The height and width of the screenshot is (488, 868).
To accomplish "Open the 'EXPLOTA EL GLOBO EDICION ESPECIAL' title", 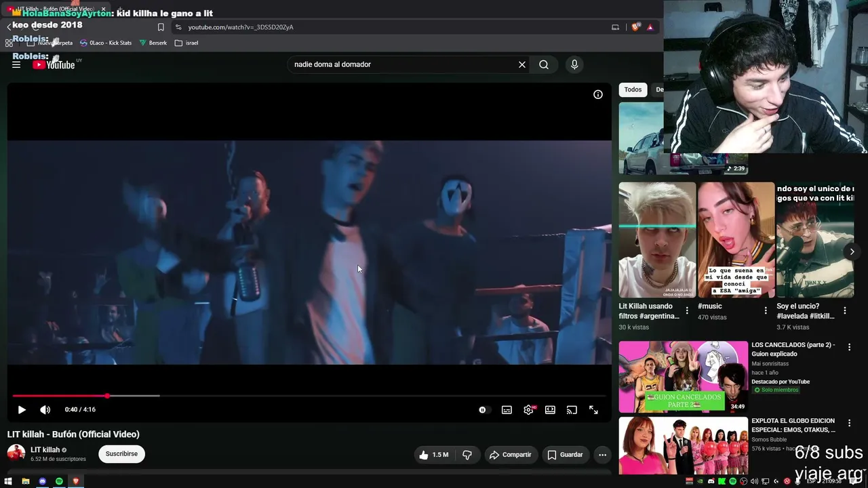I will click(x=793, y=425).
